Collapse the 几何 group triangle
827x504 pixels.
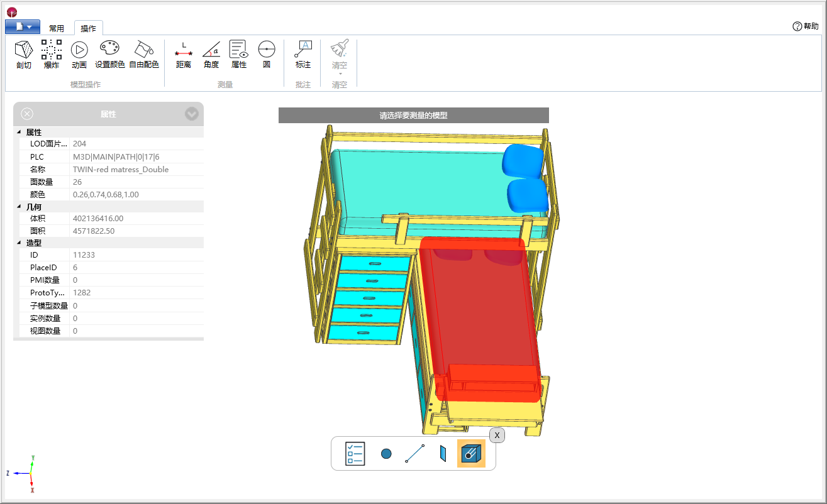(x=19, y=207)
